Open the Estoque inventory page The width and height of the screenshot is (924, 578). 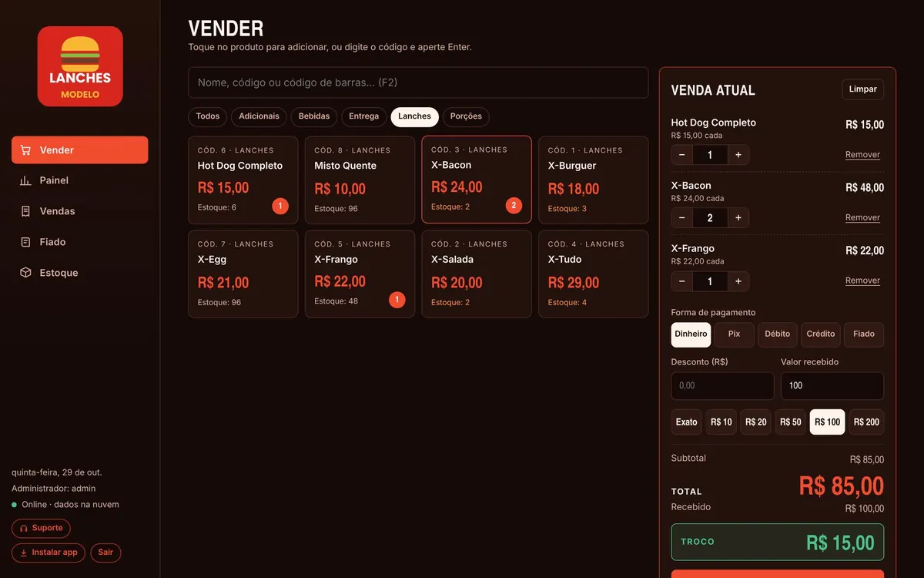[80, 273]
